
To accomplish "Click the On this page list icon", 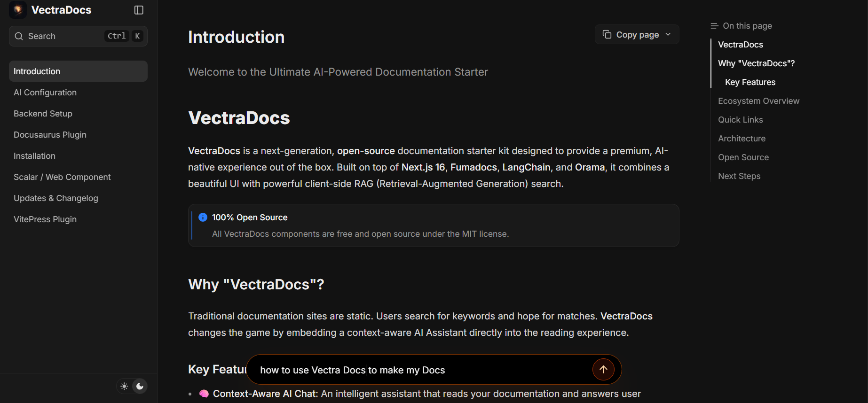I will (714, 26).
